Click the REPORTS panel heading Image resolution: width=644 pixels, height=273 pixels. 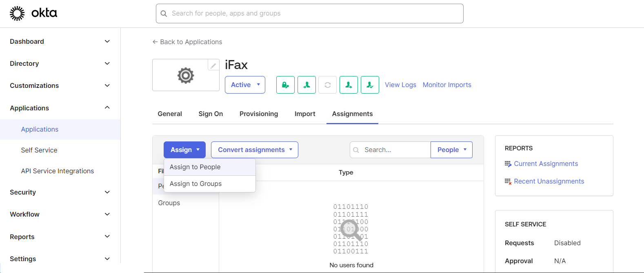519,148
